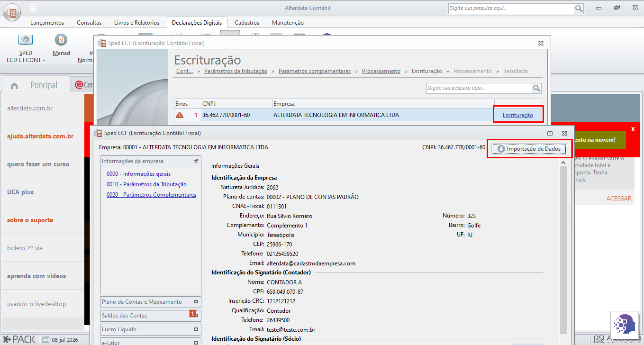Open 0010 - Parâmetros da Tributação
Viewport: 644px width, 345px height.
(x=146, y=184)
